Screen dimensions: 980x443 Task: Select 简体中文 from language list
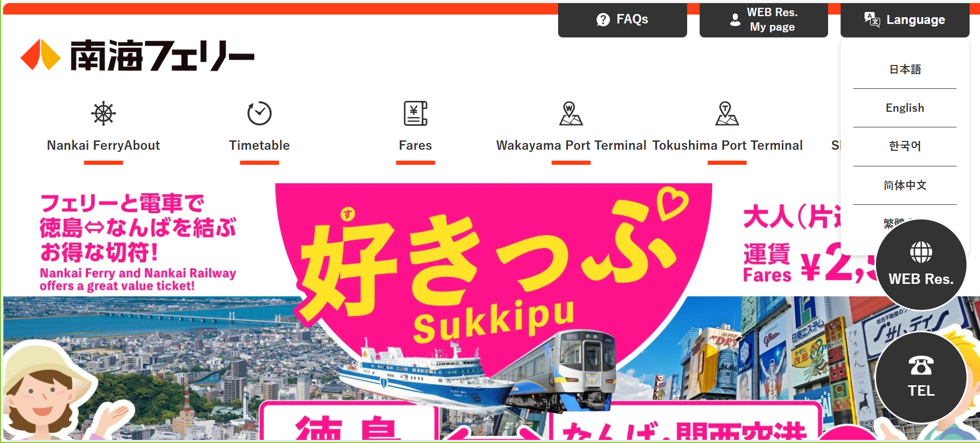905,185
